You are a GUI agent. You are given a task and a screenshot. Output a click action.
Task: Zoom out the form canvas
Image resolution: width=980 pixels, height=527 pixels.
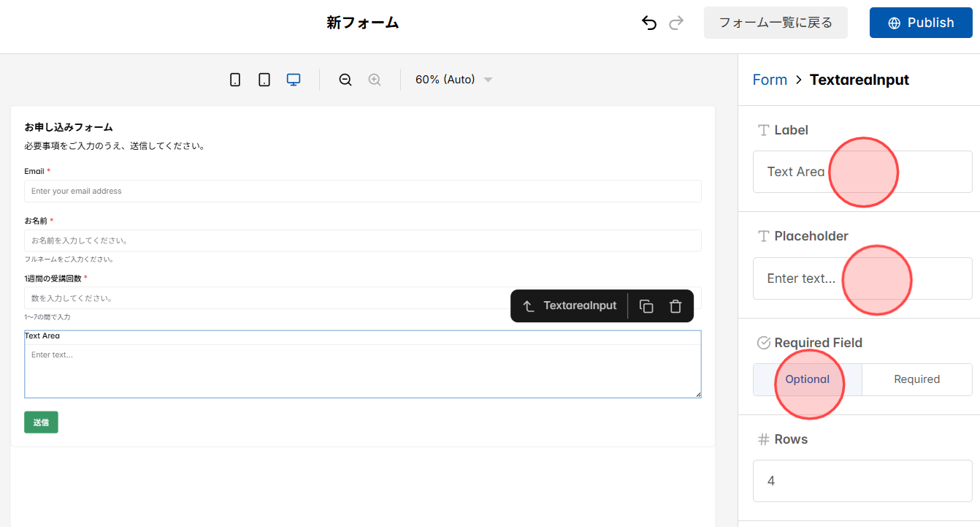pyautogui.click(x=345, y=79)
